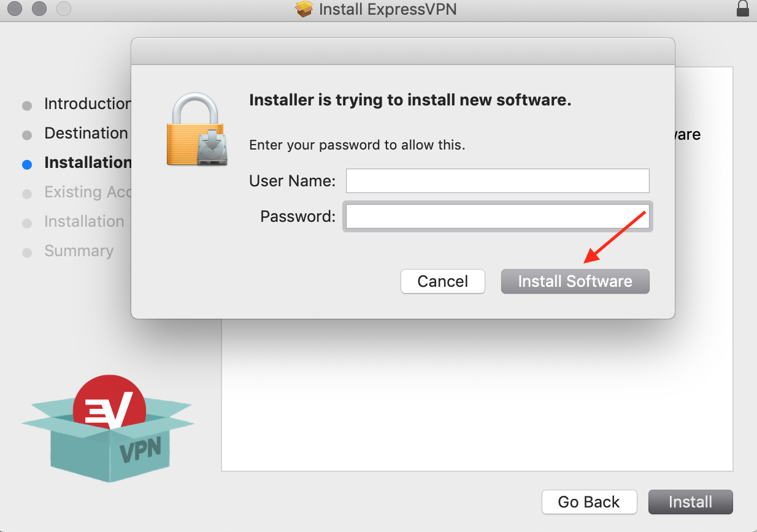Screen dimensions: 757x532
Task: Click the Install Software button
Action: tap(575, 281)
